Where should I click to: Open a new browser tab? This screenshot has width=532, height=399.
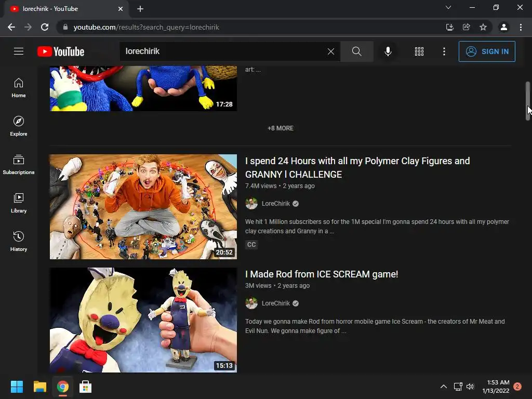[x=140, y=9]
